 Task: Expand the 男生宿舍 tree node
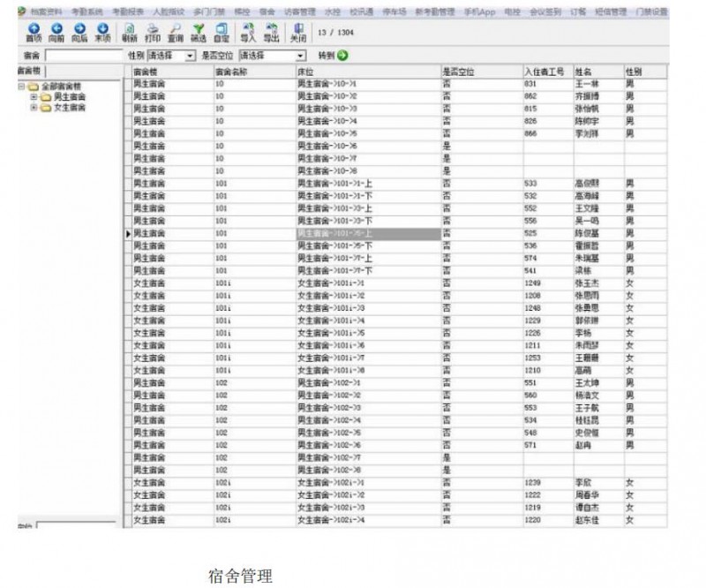pyautogui.click(x=34, y=96)
